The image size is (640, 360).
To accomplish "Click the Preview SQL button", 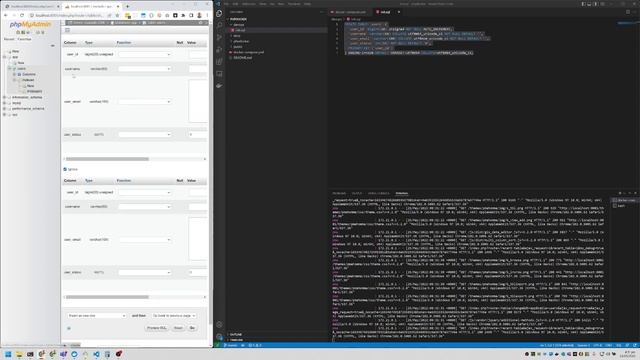I will [x=157, y=328].
